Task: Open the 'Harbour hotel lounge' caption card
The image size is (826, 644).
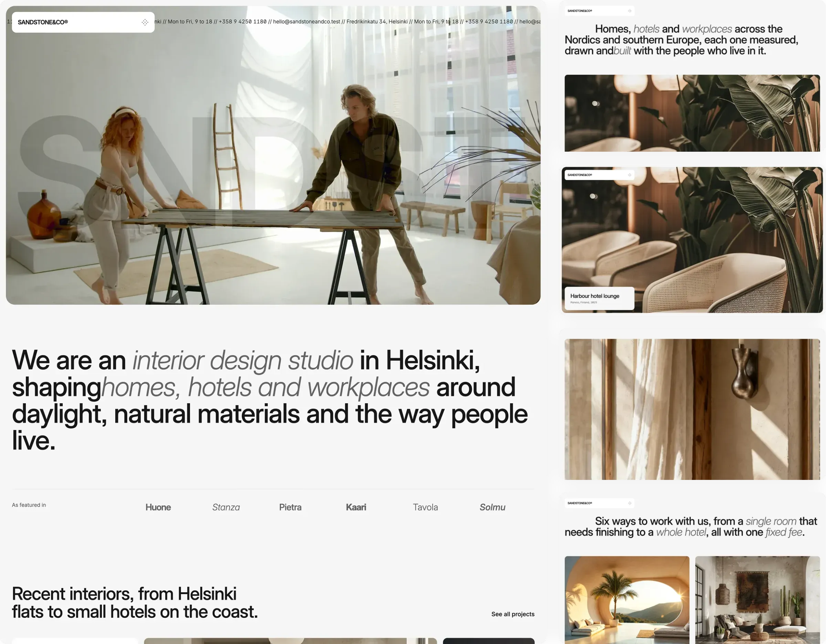Action: (x=600, y=299)
